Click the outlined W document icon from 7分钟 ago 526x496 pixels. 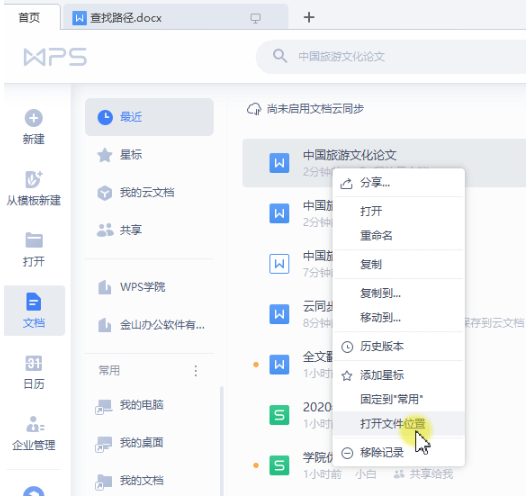[279, 264]
